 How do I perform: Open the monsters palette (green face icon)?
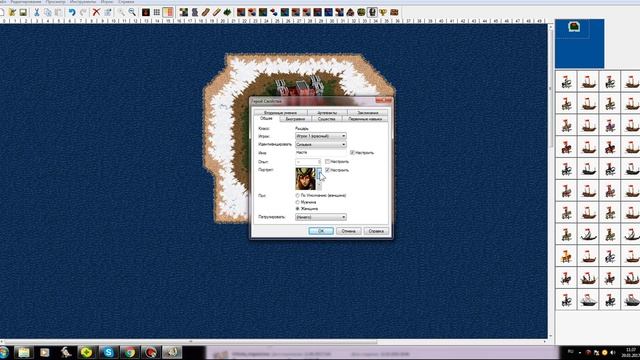pos(361,12)
